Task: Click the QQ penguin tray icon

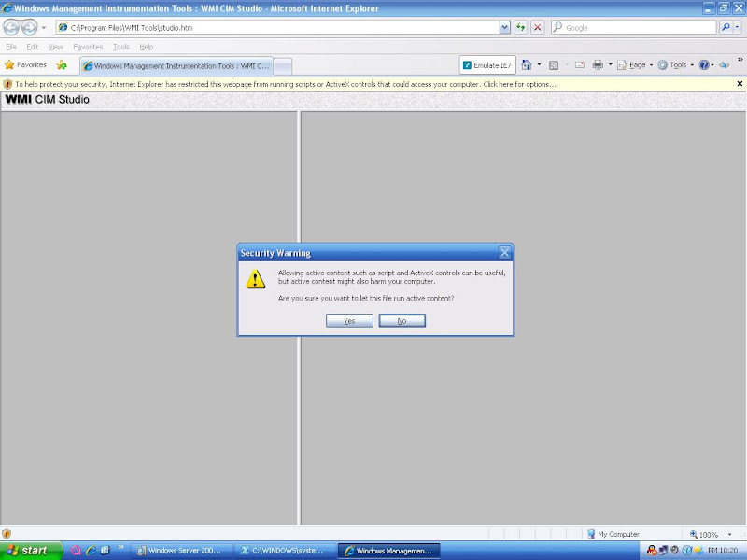Action: pos(651,550)
